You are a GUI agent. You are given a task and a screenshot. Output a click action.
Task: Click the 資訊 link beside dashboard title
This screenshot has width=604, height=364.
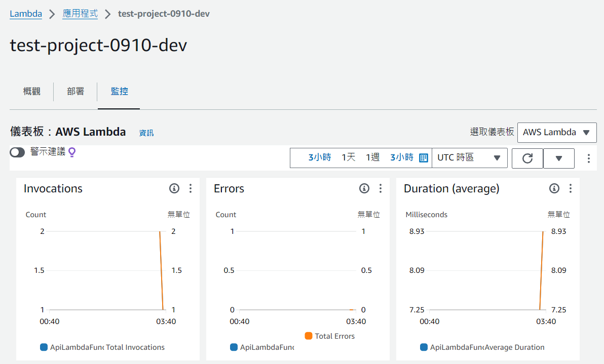(x=146, y=133)
